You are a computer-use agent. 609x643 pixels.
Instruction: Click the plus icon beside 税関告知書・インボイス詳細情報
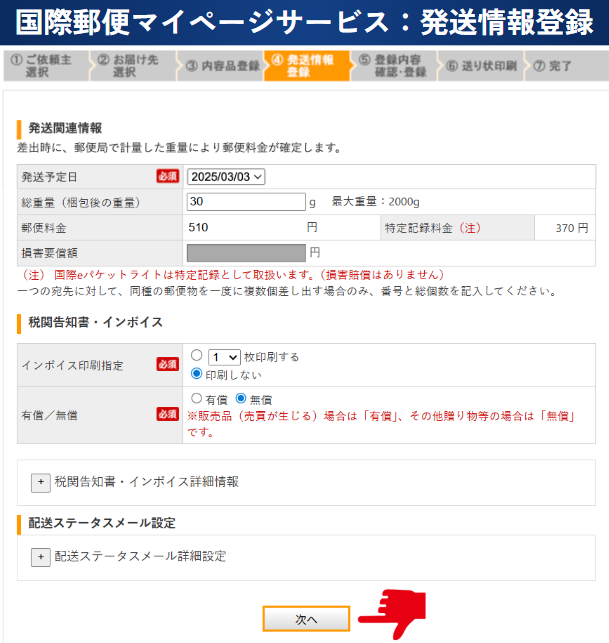point(41,481)
